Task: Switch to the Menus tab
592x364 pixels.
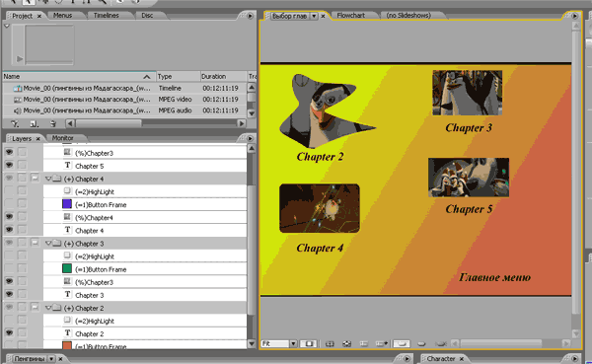Action: coord(63,16)
